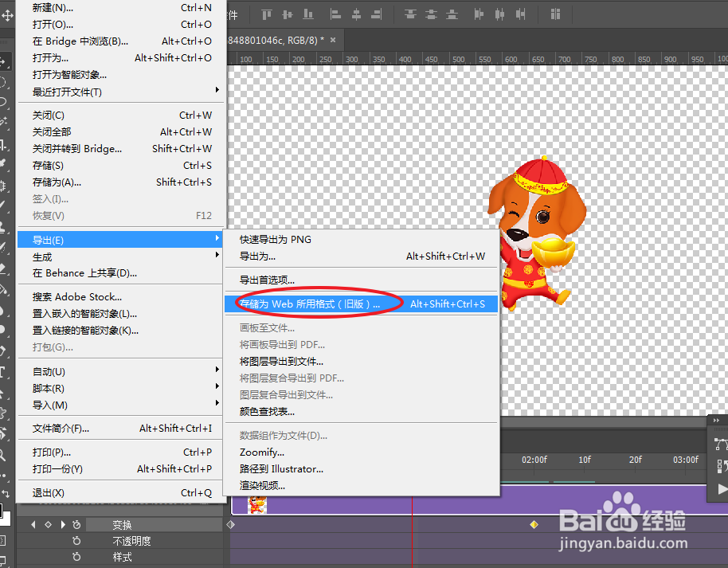728x568 pixels.
Task: Choose 关闭全部 menu item
Action: pos(121,132)
